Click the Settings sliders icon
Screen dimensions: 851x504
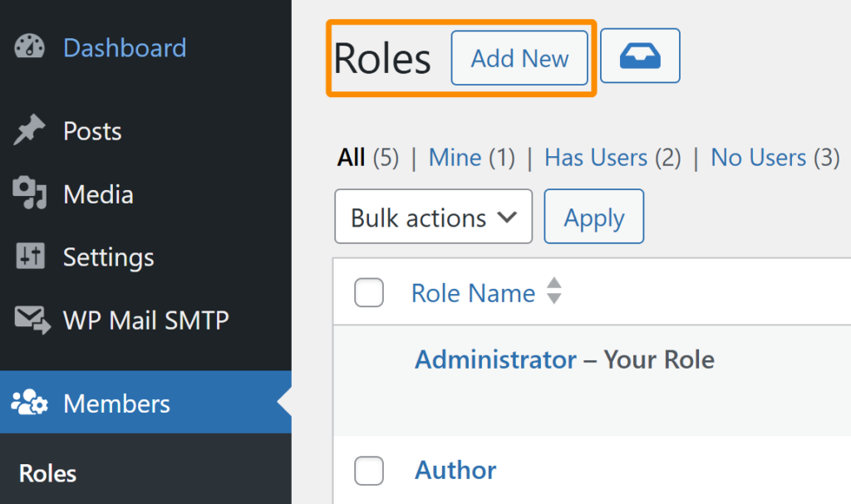pos(30,256)
